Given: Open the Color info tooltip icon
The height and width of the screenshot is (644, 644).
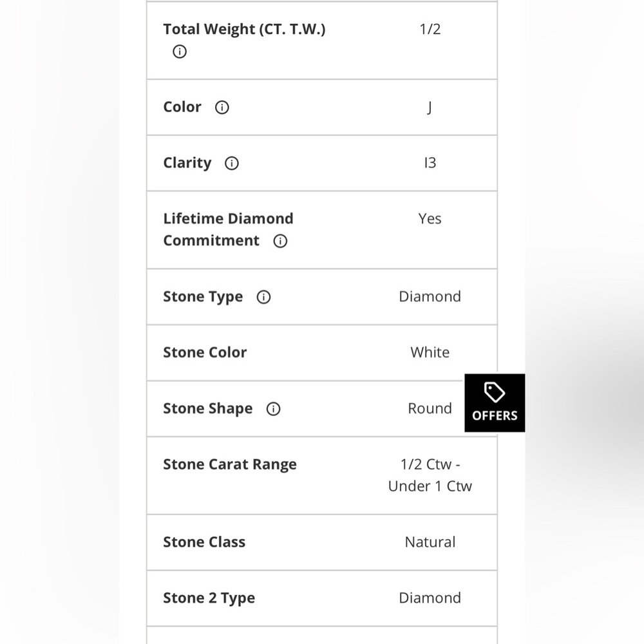Looking at the screenshot, I should (x=222, y=108).
